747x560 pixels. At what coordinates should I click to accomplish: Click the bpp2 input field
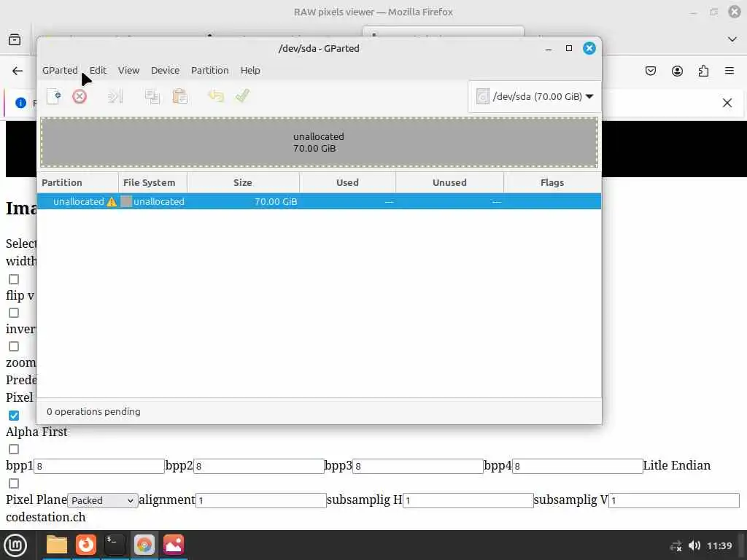coord(259,466)
